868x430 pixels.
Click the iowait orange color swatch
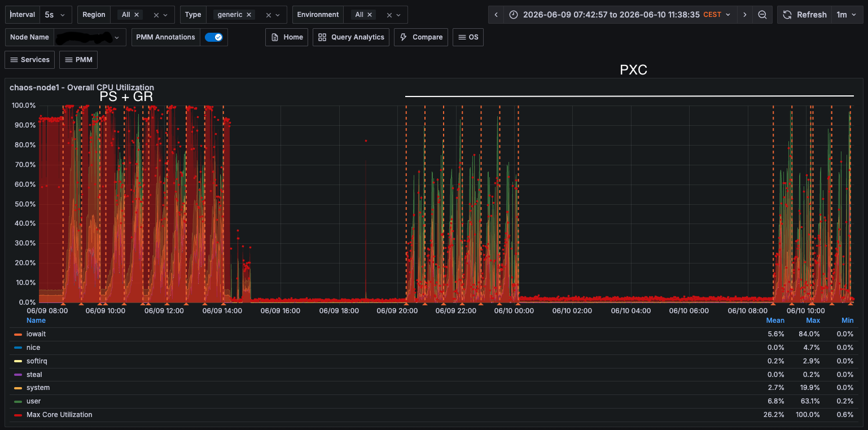click(x=18, y=334)
